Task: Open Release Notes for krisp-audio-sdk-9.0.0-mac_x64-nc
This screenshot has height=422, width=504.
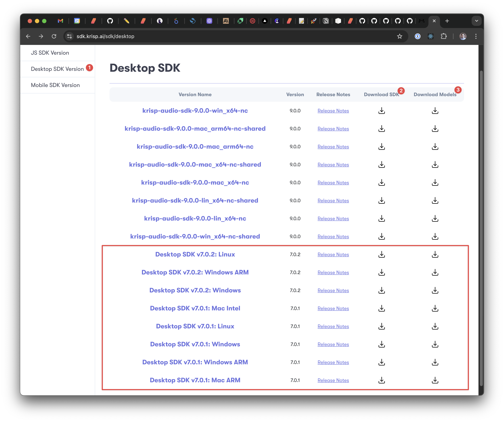Action: [x=333, y=182]
